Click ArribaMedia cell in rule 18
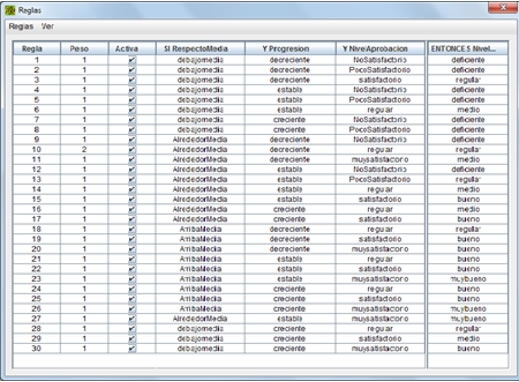 [x=200, y=229]
